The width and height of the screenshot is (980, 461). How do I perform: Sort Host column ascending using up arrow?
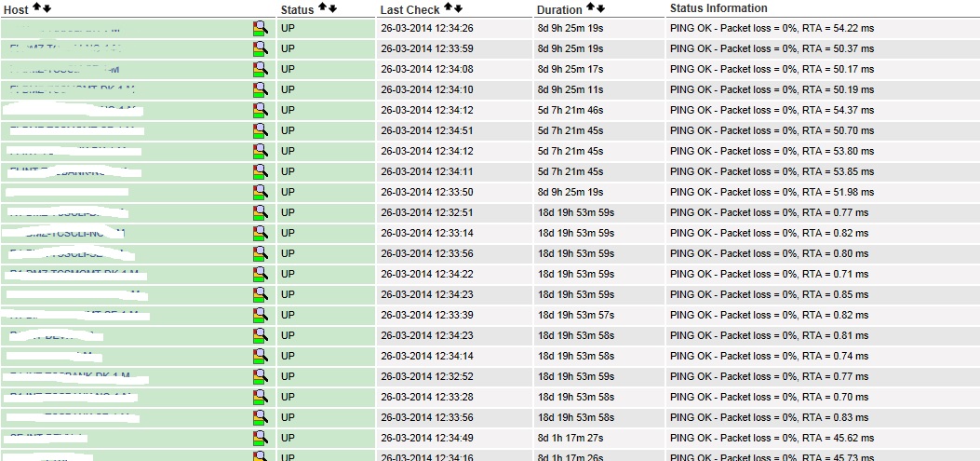click(36, 7)
